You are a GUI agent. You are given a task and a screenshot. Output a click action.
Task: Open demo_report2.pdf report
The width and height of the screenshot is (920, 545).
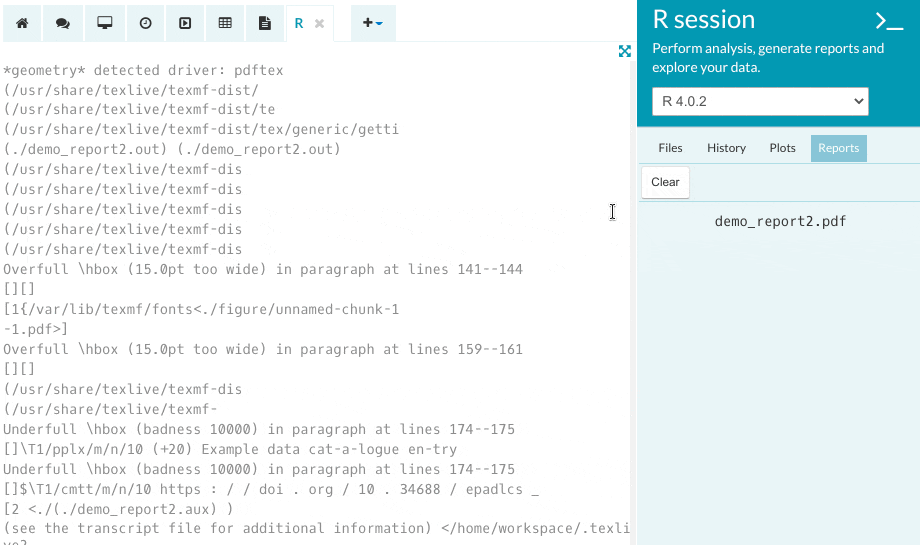780,221
